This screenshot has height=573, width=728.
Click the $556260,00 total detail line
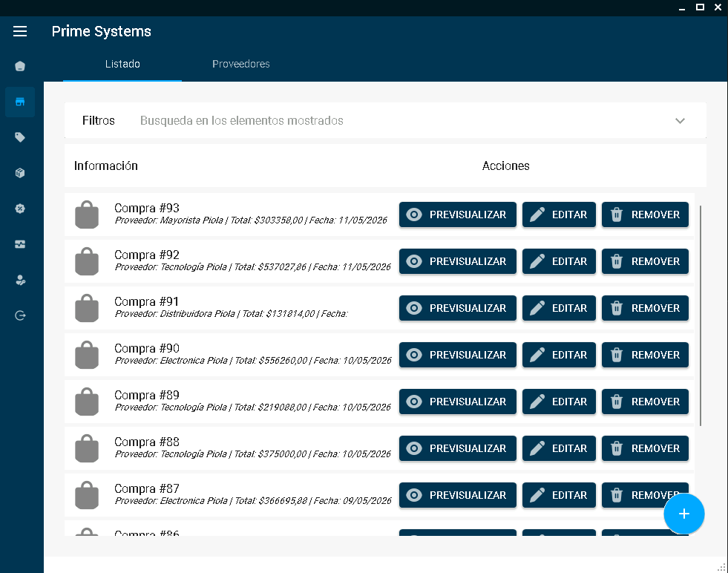(253, 360)
